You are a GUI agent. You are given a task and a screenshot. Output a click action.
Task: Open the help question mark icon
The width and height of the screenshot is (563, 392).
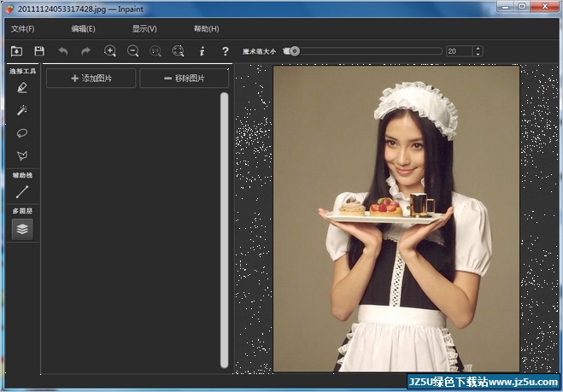click(226, 51)
